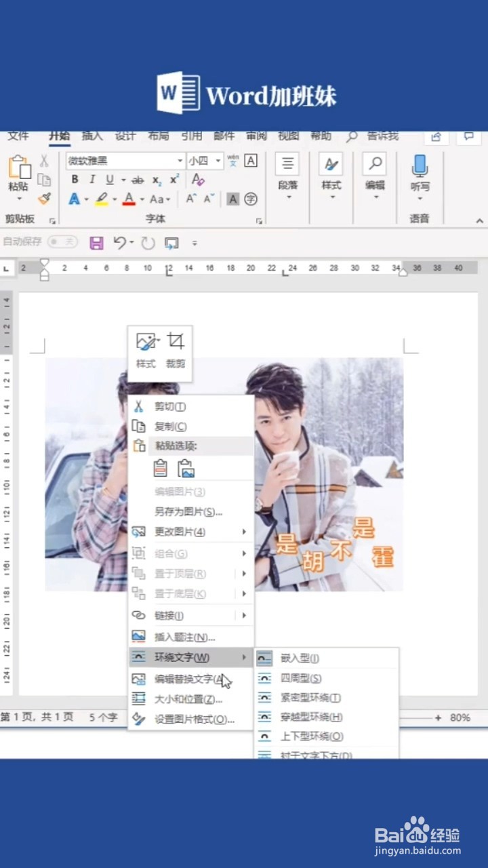Apply subscript formatting x₂

click(157, 180)
